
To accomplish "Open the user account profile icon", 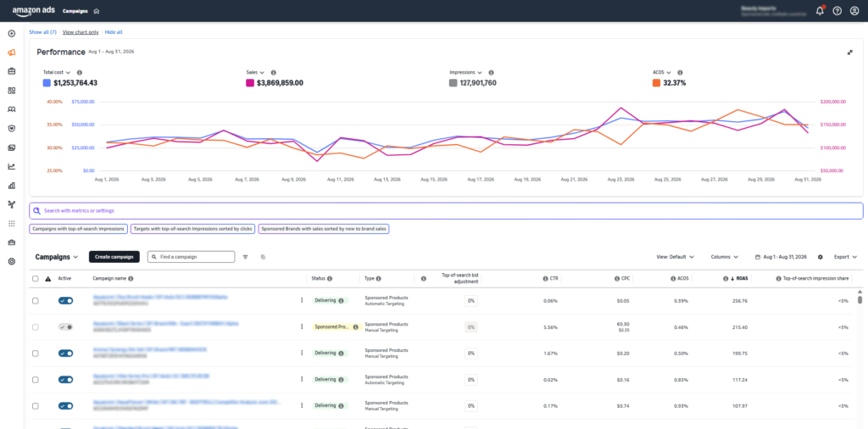I will coord(854,11).
